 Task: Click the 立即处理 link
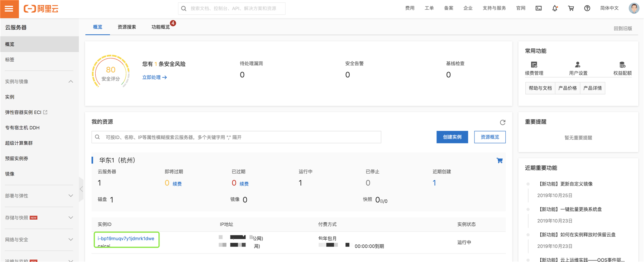pyautogui.click(x=154, y=77)
